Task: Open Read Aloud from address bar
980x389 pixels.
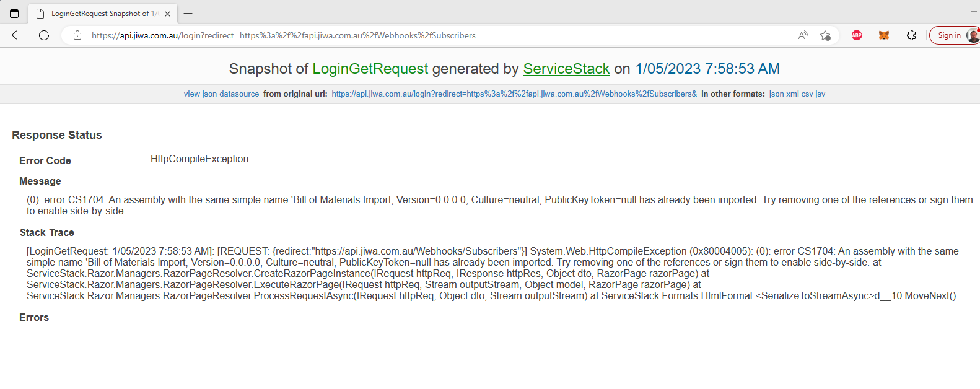Action: tap(803, 35)
